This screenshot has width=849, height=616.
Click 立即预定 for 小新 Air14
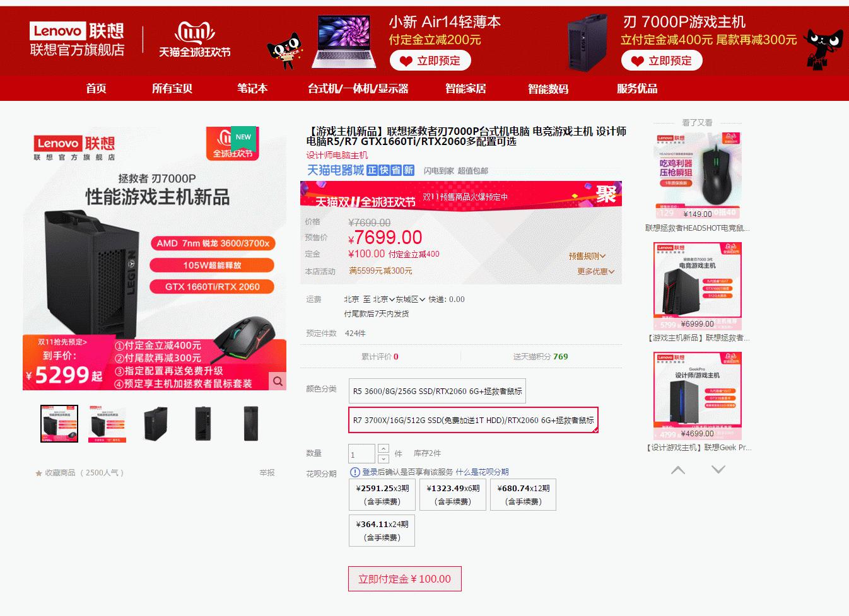pos(430,61)
